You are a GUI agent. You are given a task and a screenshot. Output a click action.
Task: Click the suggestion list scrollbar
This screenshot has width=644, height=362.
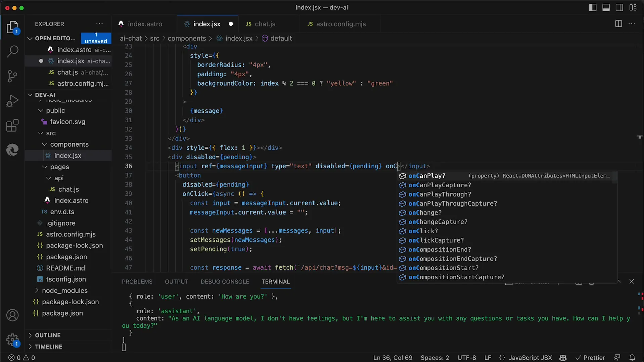pyautogui.click(x=614, y=177)
